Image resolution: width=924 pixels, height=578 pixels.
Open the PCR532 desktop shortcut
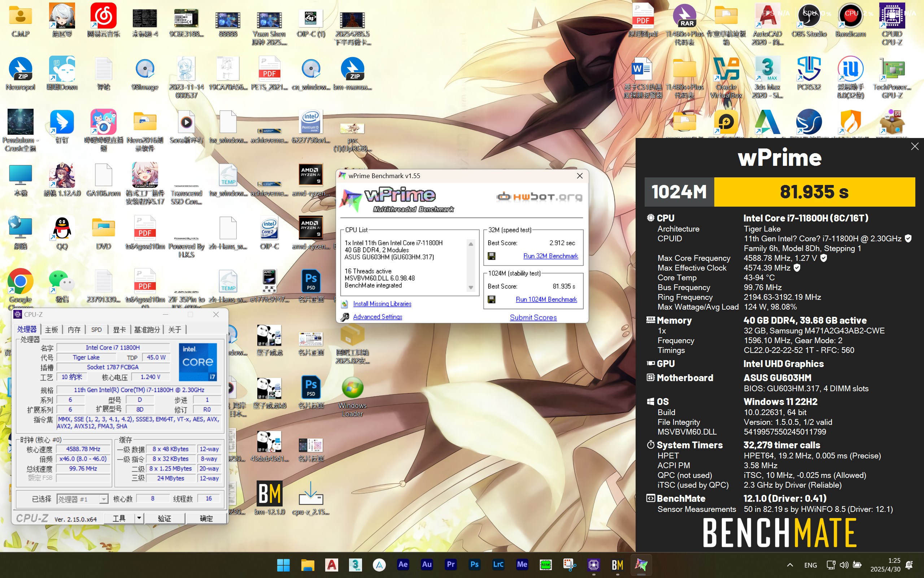pyautogui.click(x=809, y=73)
